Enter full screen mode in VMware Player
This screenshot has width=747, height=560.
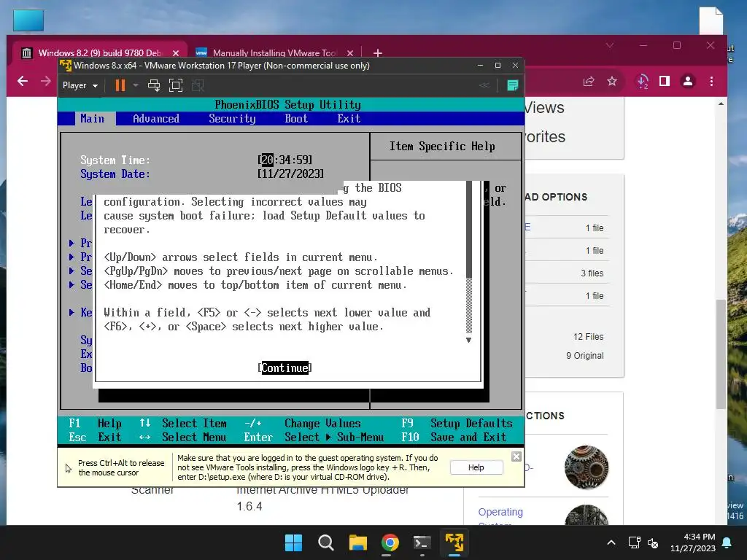(x=176, y=85)
